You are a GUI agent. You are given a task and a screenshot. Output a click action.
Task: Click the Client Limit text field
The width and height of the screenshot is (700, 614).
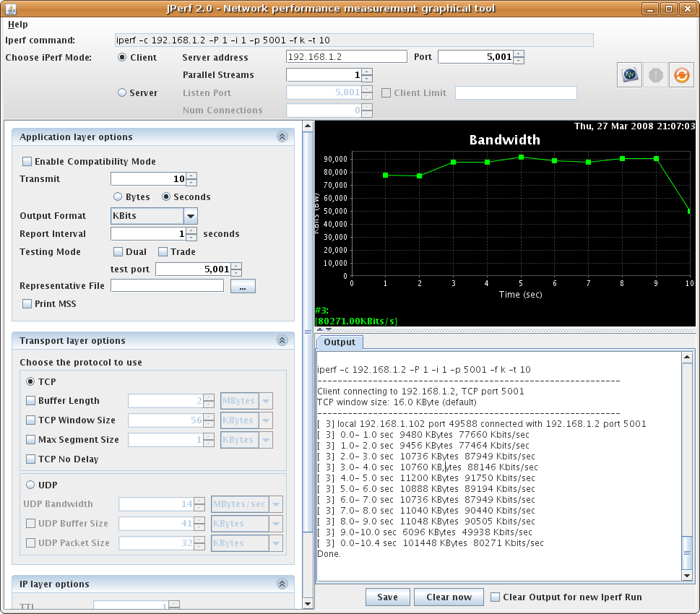coord(516,93)
